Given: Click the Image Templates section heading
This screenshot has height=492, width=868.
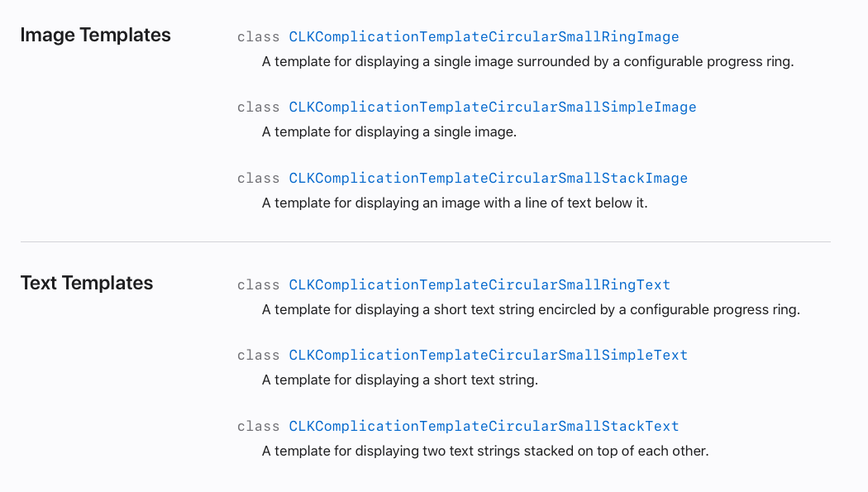Looking at the screenshot, I should point(96,35).
